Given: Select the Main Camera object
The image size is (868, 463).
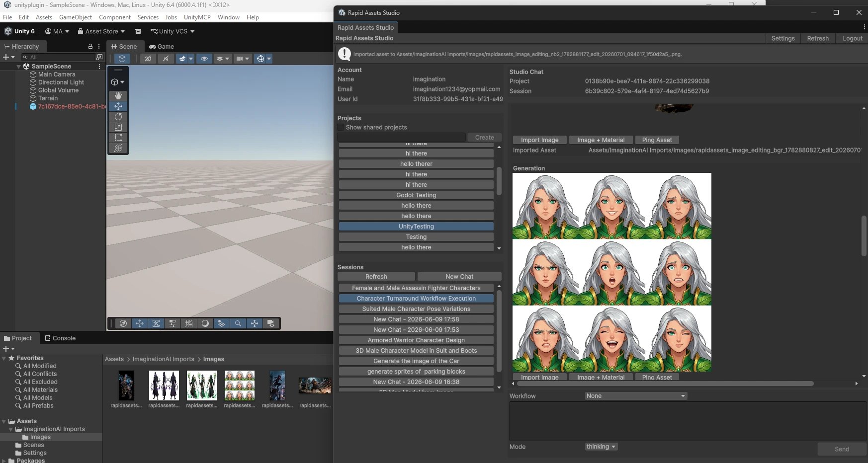Looking at the screenshot, I should click(57, 74).
